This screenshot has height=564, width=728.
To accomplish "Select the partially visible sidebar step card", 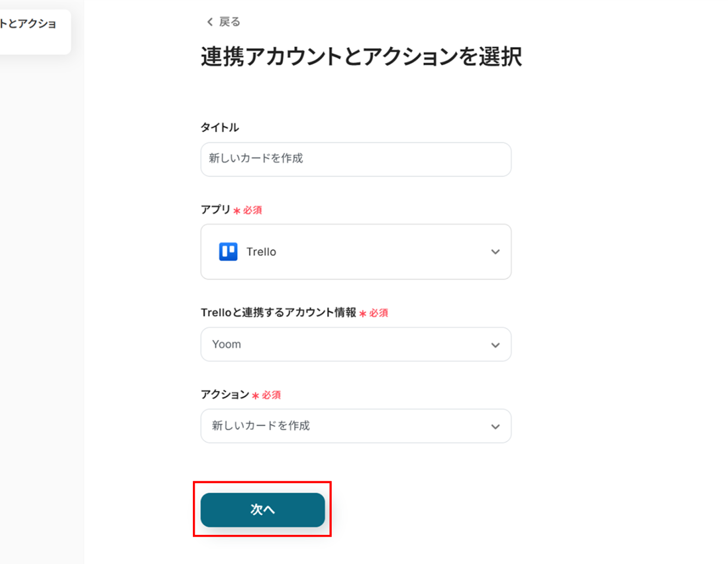I will point(32,31).
